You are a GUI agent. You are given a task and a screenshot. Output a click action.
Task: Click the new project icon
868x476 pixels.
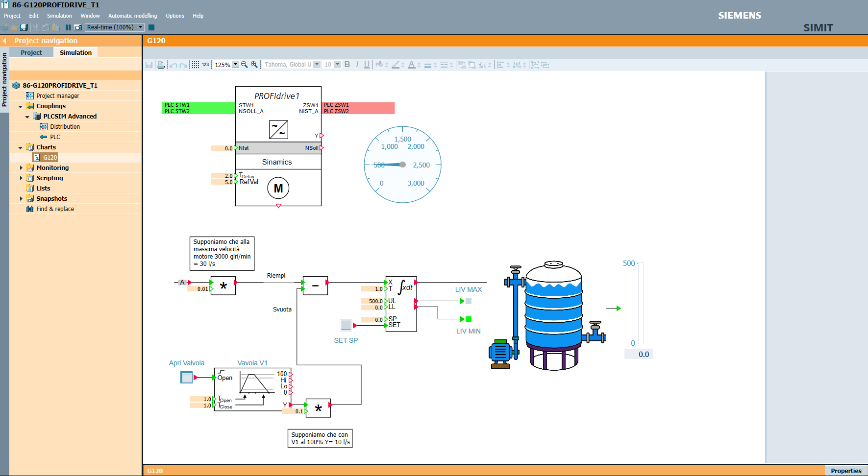4,27
